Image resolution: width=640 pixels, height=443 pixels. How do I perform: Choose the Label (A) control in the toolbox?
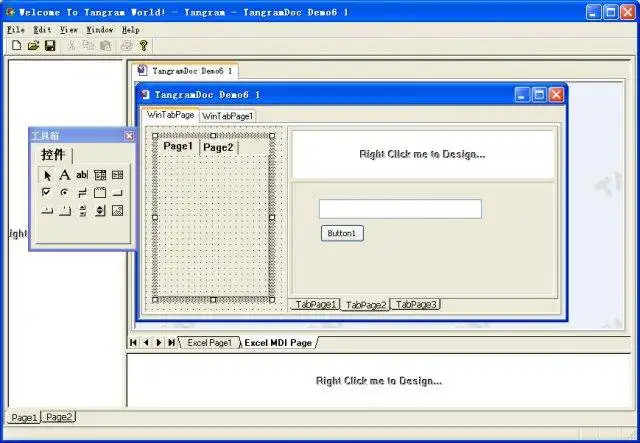coord(64,175)
